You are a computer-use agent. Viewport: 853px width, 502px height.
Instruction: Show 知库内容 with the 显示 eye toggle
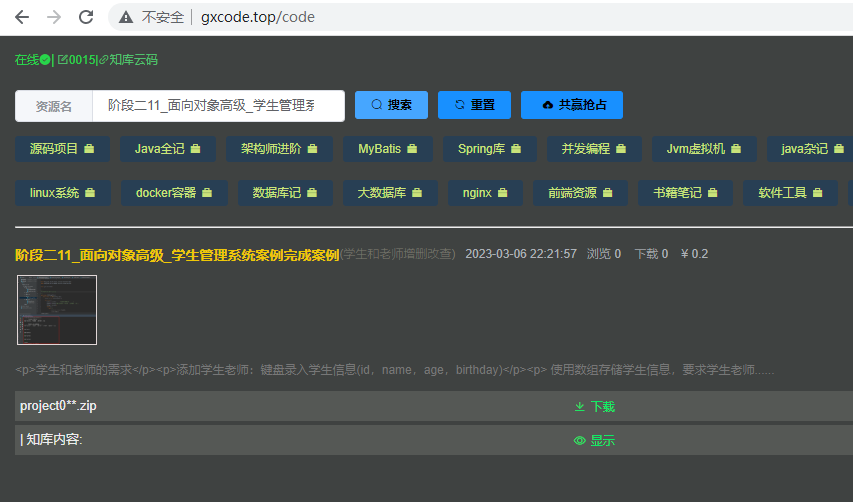click(595, 441)
